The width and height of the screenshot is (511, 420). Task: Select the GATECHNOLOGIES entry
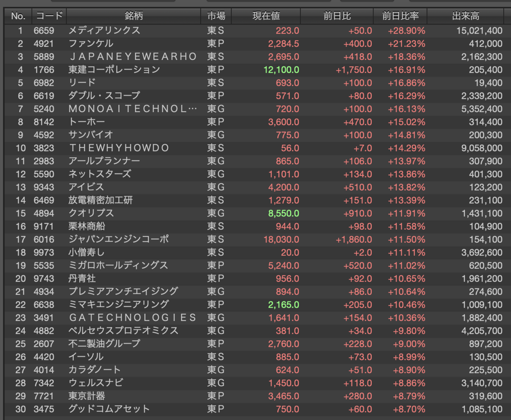pos(132,317)
